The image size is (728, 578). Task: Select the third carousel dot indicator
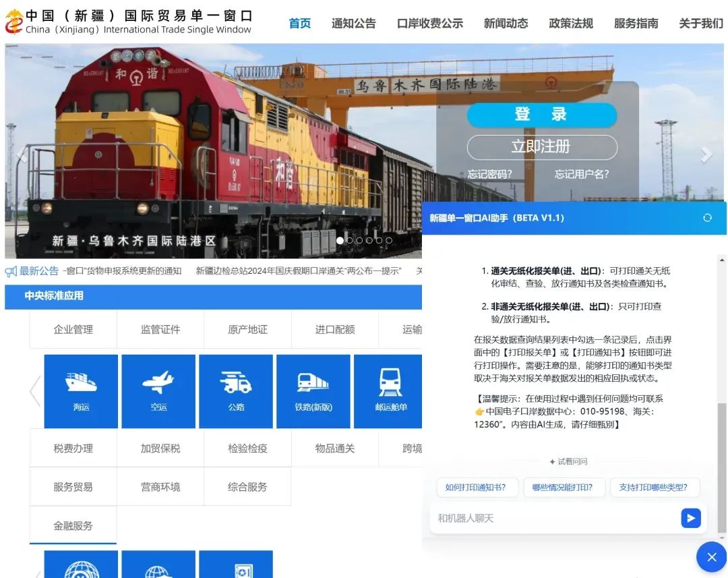(359, 240)
